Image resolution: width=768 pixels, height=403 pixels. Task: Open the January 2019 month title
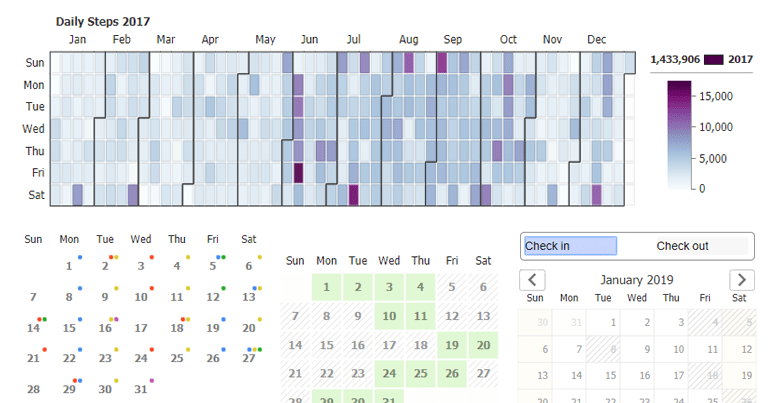click(637, 280)
